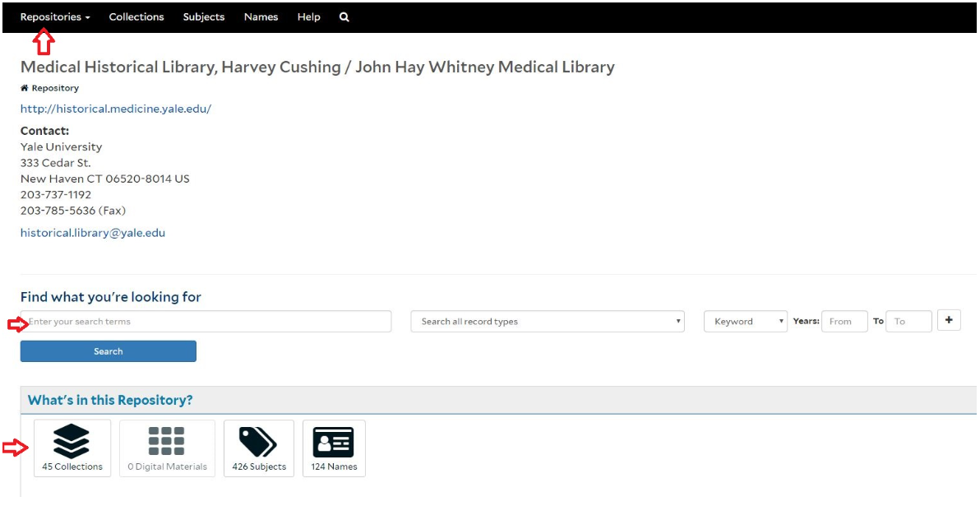This screenshot has height=506, width=980.
Task: Click the New Haven CT 06520-8014 US line
Action: [105, 179]
